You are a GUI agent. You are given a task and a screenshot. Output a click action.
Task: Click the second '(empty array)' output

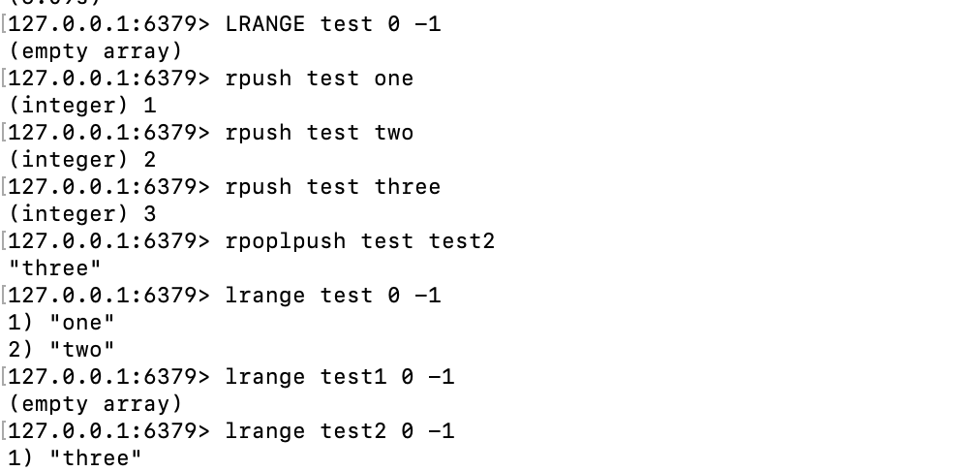95,405
